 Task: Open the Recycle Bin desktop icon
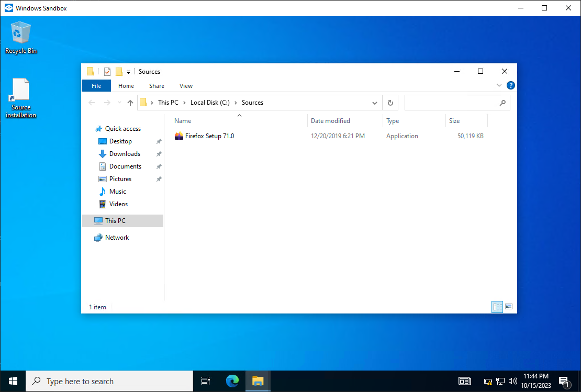coord(21,38)
